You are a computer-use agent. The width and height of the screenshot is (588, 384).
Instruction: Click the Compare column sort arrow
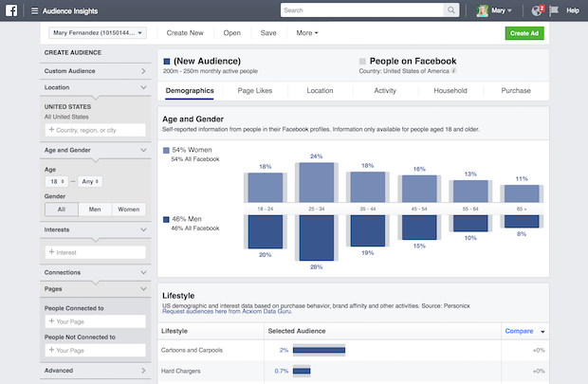click(543, 331)
